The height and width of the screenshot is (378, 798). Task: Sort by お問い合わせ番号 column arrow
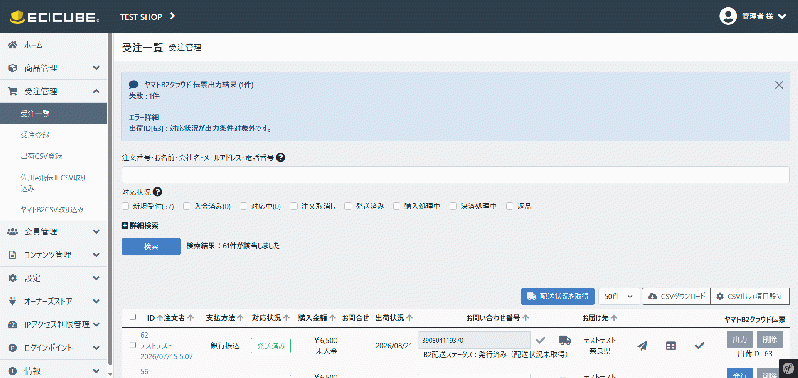[525, 318]
